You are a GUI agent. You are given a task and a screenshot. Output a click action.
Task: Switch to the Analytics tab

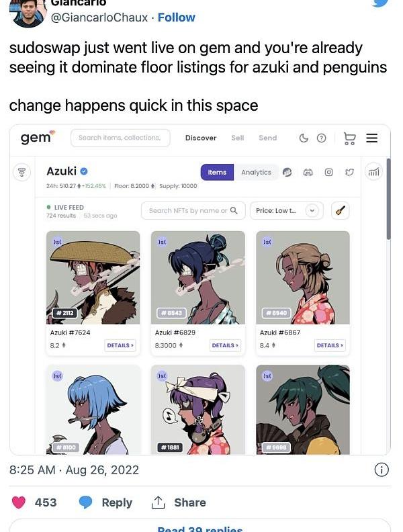pyautogui.click(x=256, y=173)
